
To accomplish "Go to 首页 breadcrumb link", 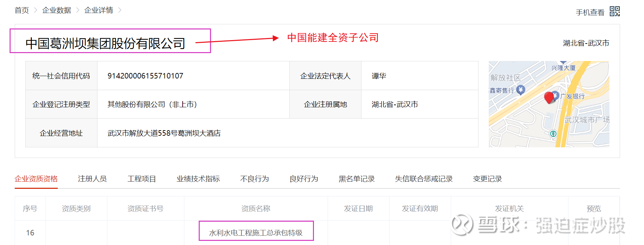I will pyautogui.click(x=22, y=10).
